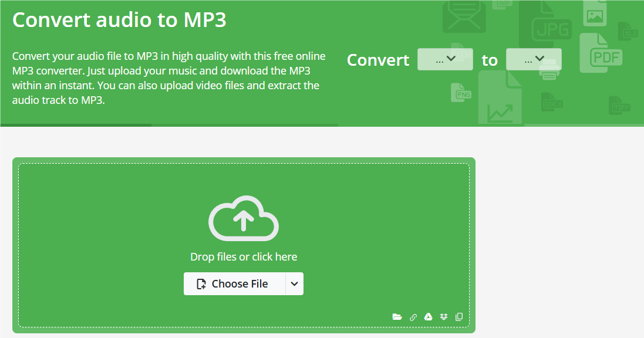644x338 pixels.
Task: Click the 'Drop files or click here' text
Action: 244,256
